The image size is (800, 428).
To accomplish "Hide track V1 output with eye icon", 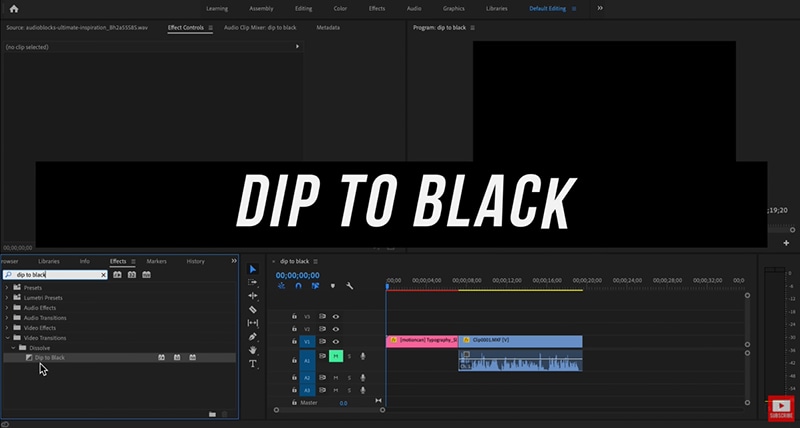I will [x=336, y=341].
